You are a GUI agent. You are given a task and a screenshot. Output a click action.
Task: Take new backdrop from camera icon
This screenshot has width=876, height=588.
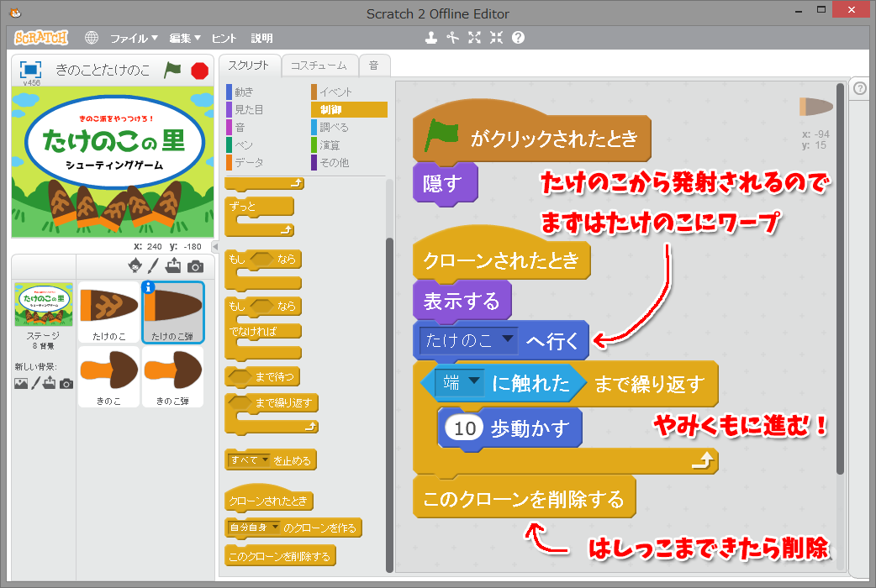[x=66, y=384]
